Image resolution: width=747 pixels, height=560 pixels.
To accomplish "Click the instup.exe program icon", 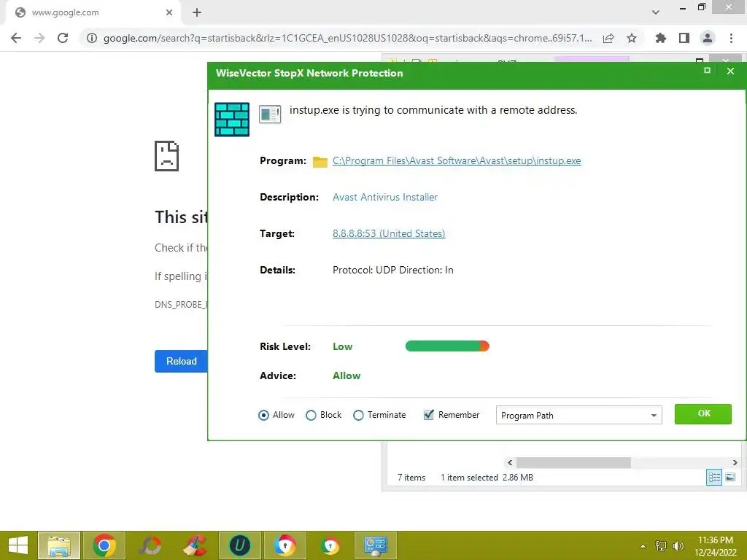I will [x=270, y=114].
